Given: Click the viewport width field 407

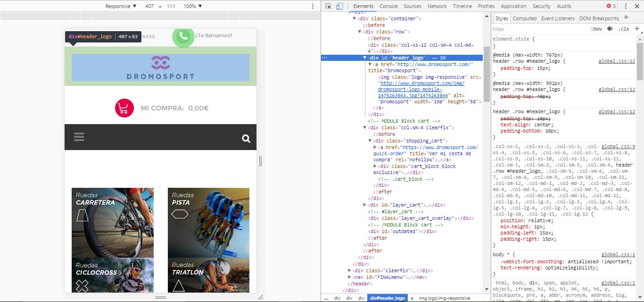Looking at the screenshot, I should [149, 6].
